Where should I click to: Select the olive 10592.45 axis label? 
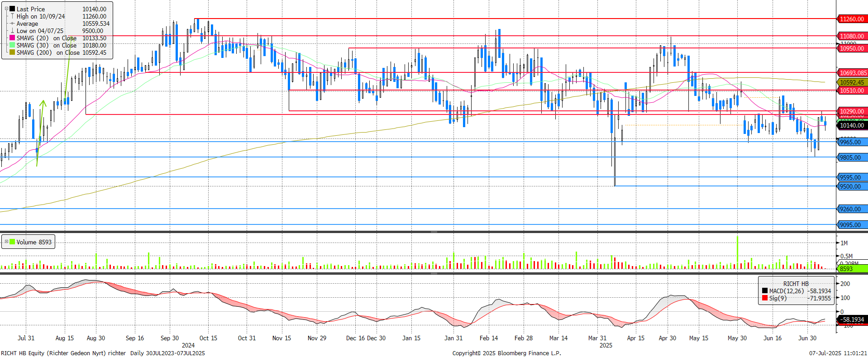click(x=852, y=82)
